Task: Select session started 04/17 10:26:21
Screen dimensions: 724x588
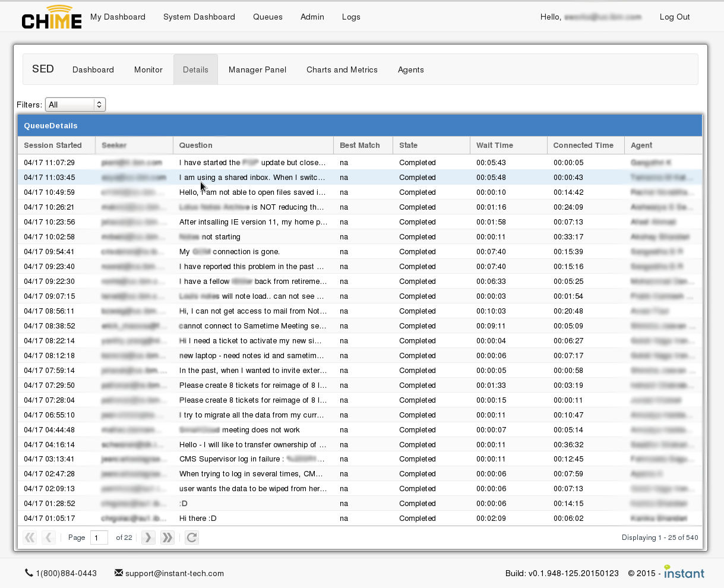Action: coord(49,207)
